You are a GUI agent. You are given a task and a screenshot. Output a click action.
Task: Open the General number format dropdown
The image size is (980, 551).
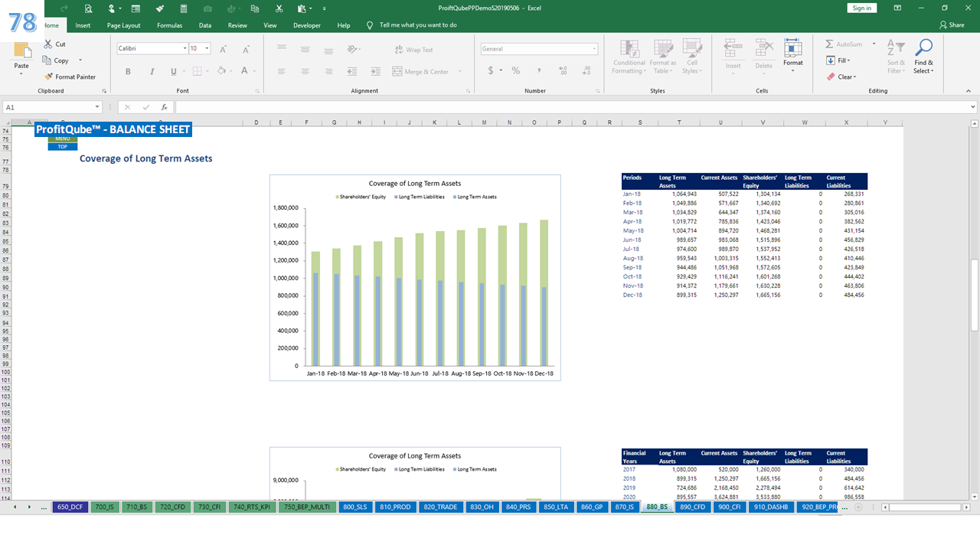click(x=594, y=48)
